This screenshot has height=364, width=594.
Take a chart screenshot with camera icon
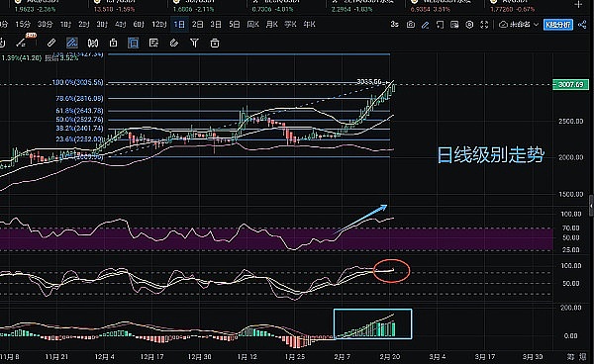point(410,25)
